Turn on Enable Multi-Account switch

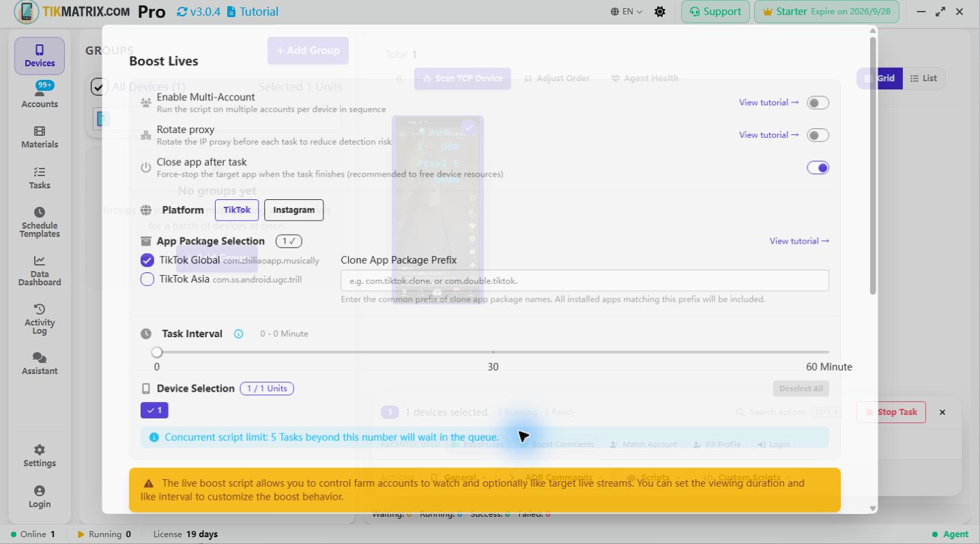click(x=818, y=102)
